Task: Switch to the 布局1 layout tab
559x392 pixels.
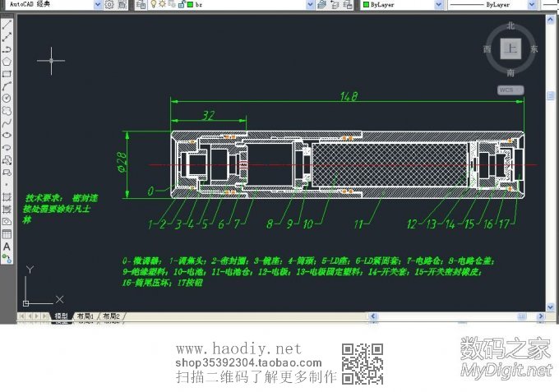Action: pos(84,316)
